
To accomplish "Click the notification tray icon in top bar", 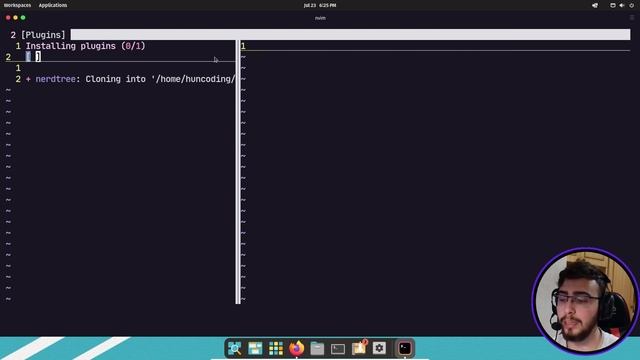I will pos(595,5).
